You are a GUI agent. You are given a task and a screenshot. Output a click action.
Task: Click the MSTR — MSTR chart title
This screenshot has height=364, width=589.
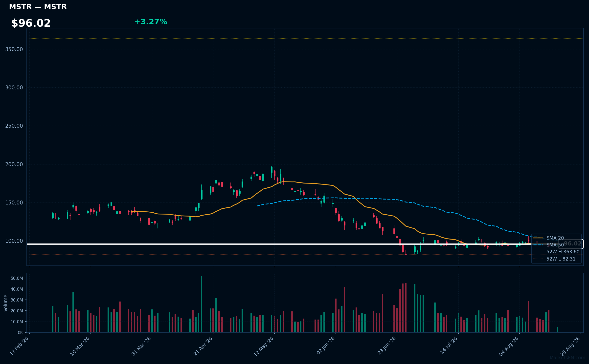(x=38, y=7)
